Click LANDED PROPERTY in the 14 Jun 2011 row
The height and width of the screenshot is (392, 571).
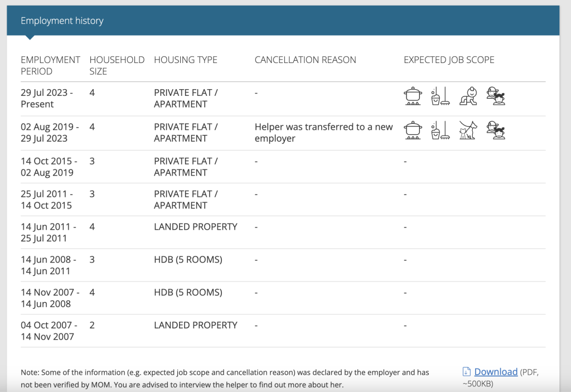(x=196, y=226)
